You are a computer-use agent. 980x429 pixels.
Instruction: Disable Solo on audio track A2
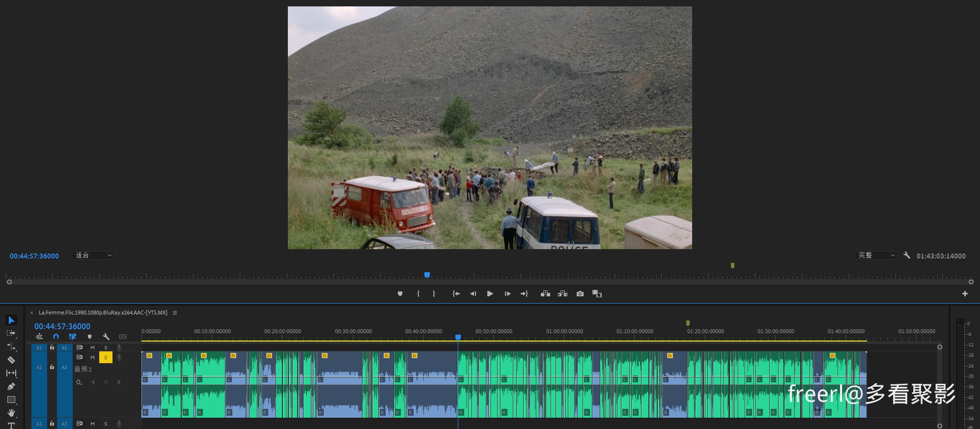(106, 358)
